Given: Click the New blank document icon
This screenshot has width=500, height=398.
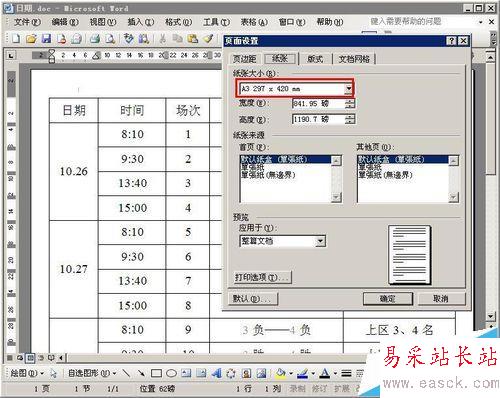Looking at the screenshot, I should (15, 39).
